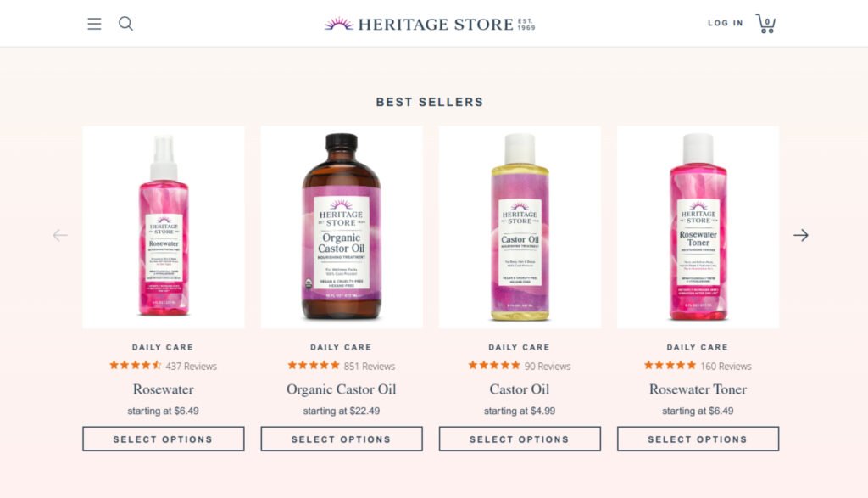
Task: Open the shopping cart
Action: click(x=765, y=24)
